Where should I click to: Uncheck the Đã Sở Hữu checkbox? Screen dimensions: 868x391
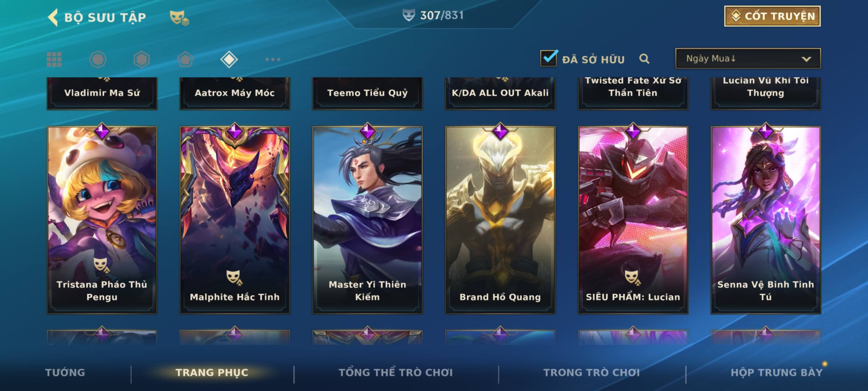tap(549, 58)
